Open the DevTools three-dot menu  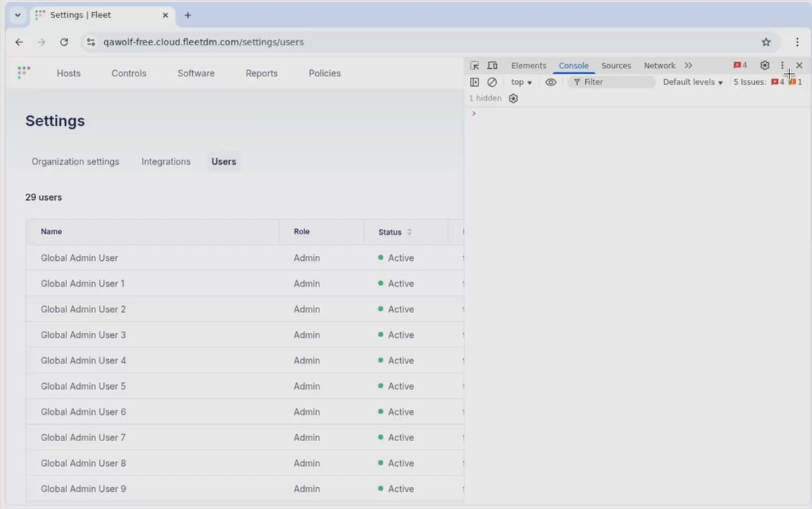782,65
